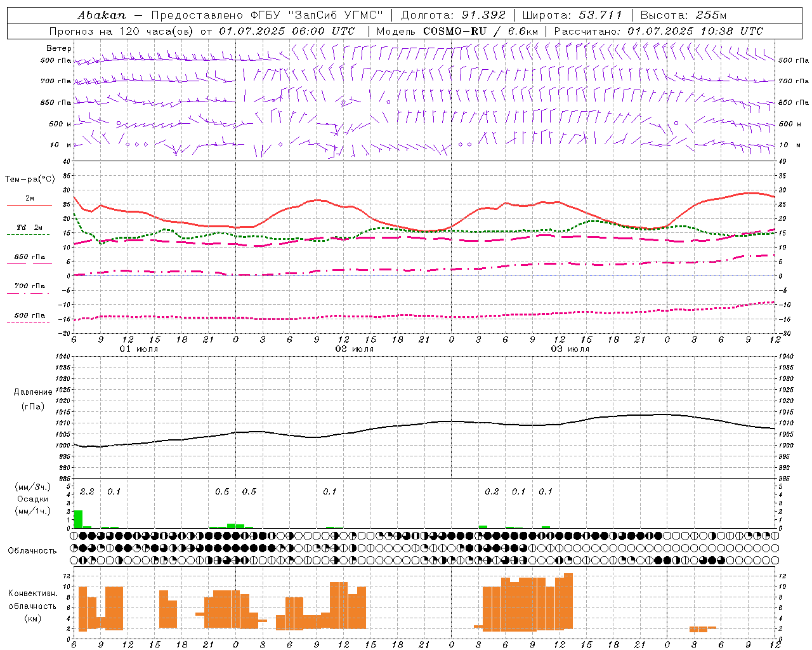812x650 pixels.
Task: Click the '(мм/1ч.)' units label
Action: pos(33,511)
